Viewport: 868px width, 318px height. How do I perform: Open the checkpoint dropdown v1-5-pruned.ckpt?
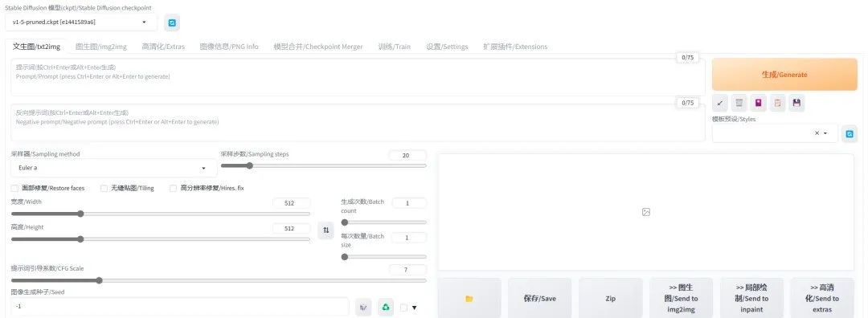[81, 22]
